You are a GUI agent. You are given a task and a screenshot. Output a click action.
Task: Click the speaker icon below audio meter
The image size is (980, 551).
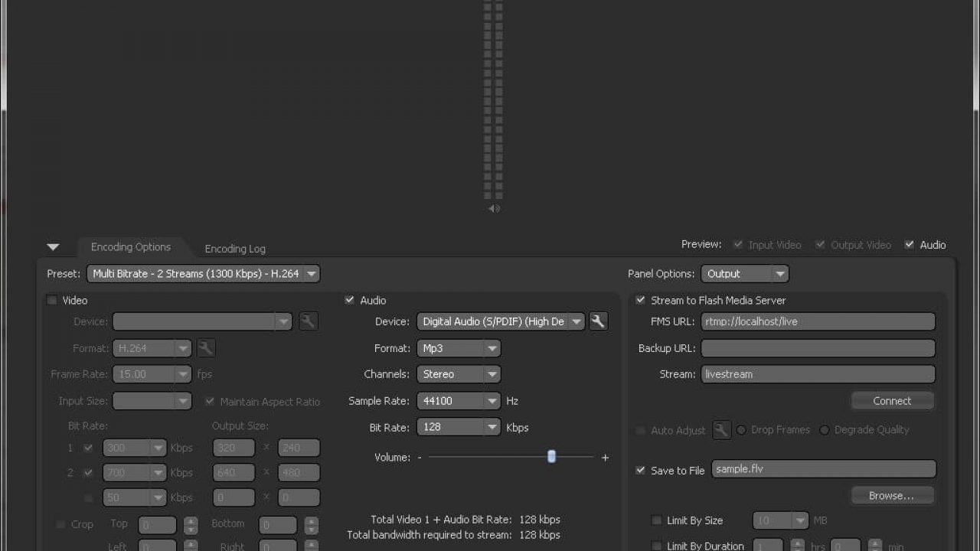point(495,208)
